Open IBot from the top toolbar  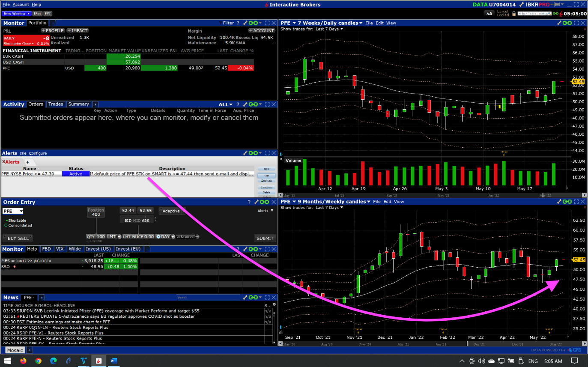pos(37,14)
